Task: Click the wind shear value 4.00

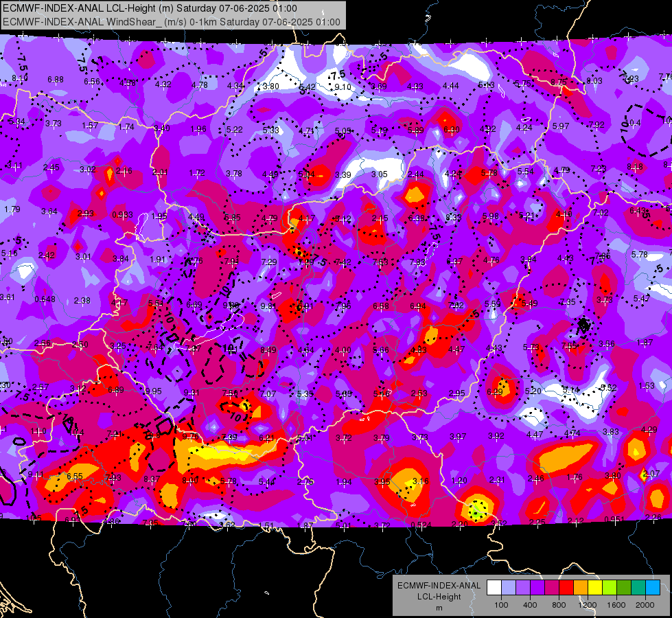Action: [343, 350]
